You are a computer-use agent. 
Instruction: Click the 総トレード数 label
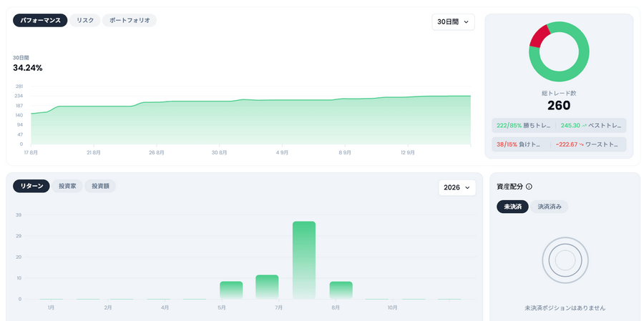(559, 93)
